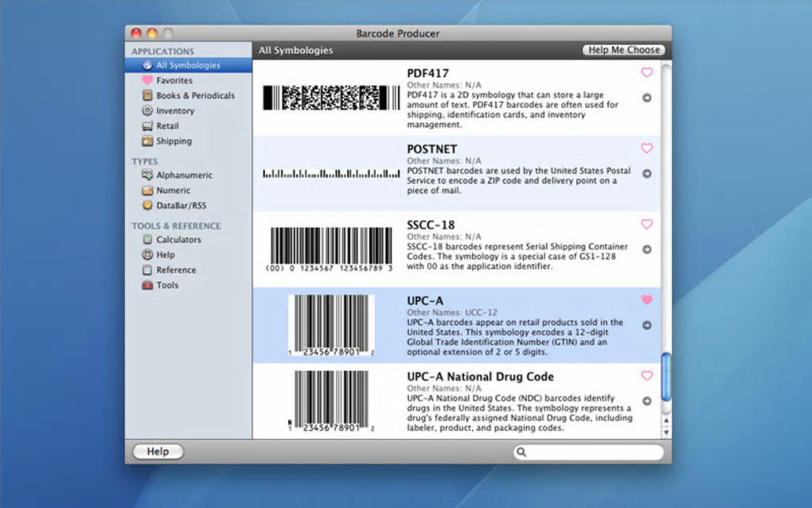The width and height of the screenshot is (812, 508).
Task: Minimize the Barcode Producer window
Action: [x=152, y=33]
